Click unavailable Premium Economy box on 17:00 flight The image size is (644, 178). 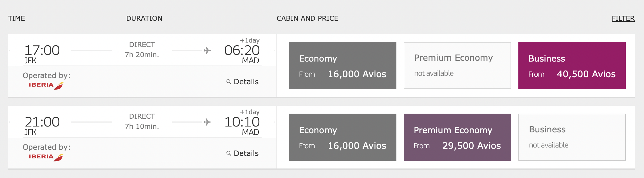(x=457, y=65)
